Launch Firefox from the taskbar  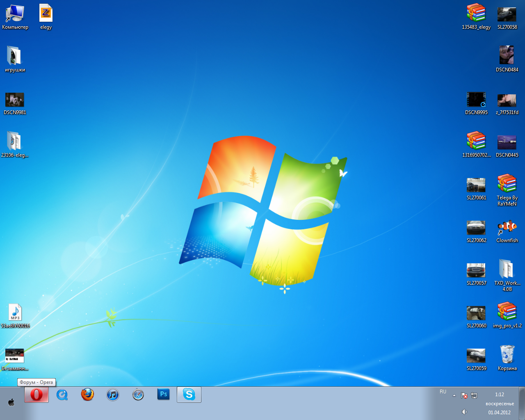tap(87, 395)
